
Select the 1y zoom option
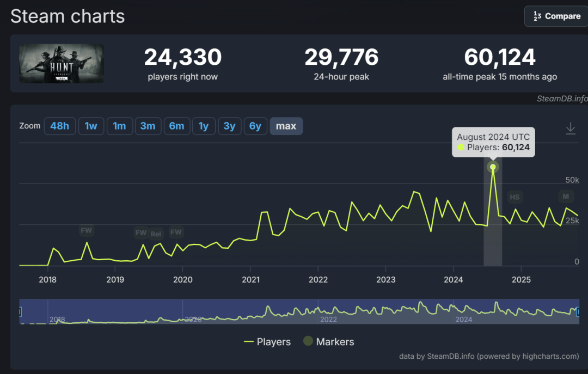pyautogui.click(x=203, y=126)
